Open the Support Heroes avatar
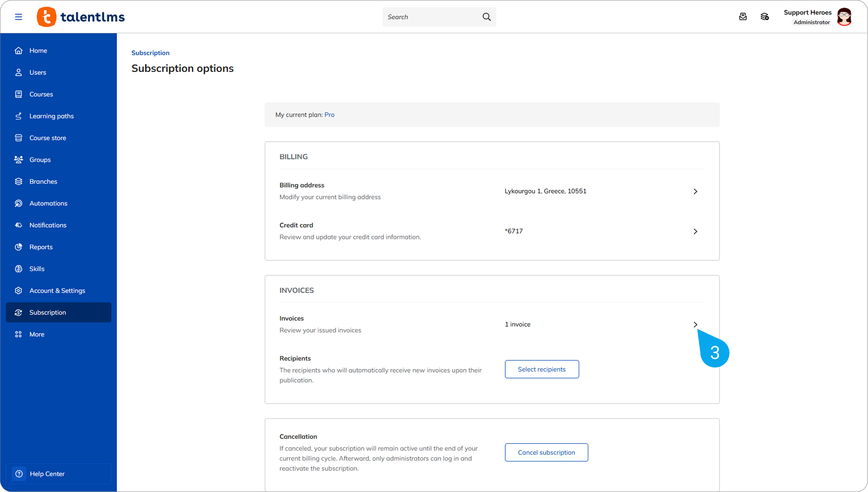Image resolution: width=868 pixels, height=492 pixels. [844, 17]
